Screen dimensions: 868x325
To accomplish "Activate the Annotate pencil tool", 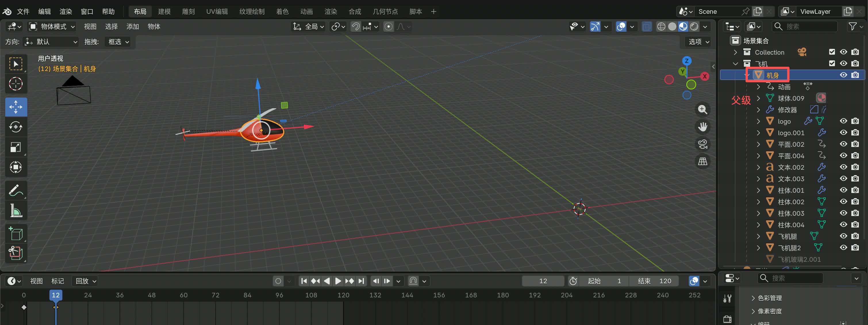I will pos(16,190).
